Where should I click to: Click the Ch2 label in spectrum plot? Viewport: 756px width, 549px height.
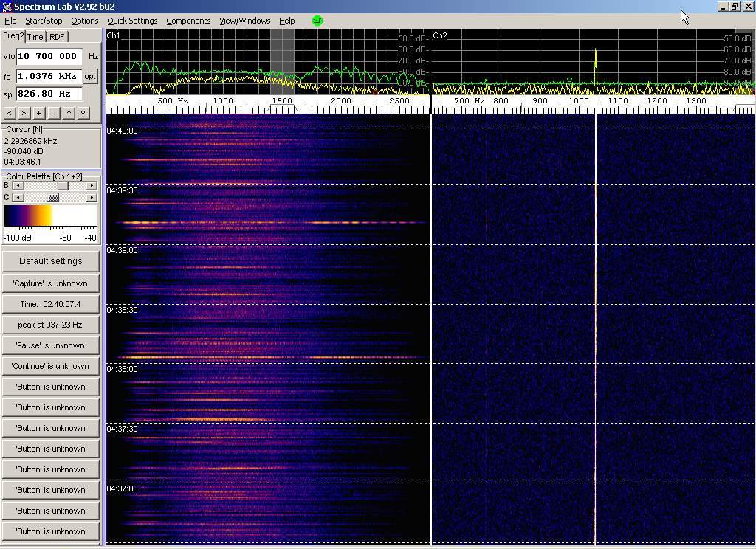[x=440, y=35]
